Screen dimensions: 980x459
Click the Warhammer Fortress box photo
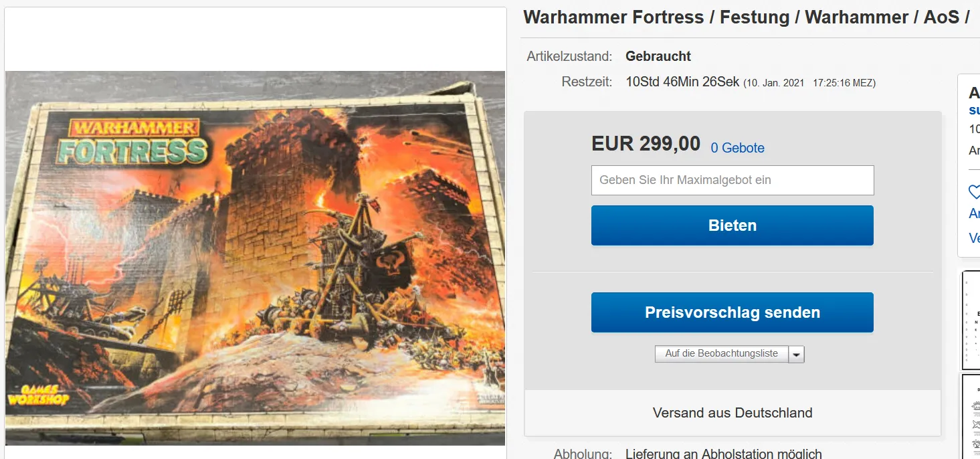point(255,258)
